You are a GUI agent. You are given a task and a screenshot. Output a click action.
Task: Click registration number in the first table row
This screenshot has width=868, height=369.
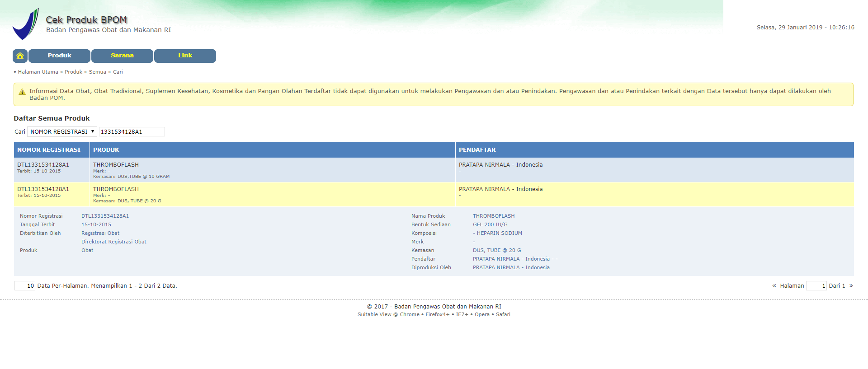coord(43,165)
